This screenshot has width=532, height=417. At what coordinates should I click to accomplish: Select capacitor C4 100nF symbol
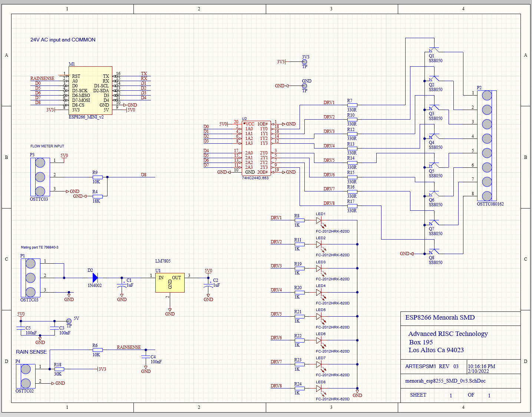(x=146, y=357)
